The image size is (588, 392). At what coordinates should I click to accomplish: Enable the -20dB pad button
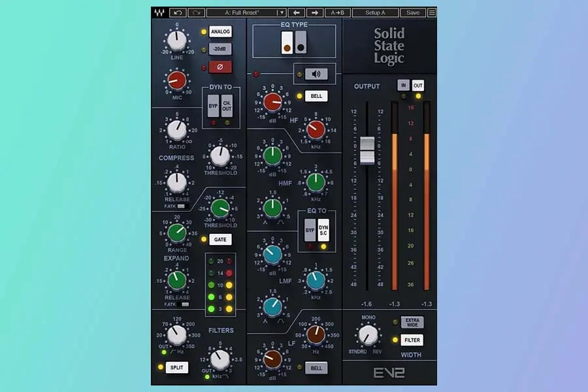click(x=220, y=49)
